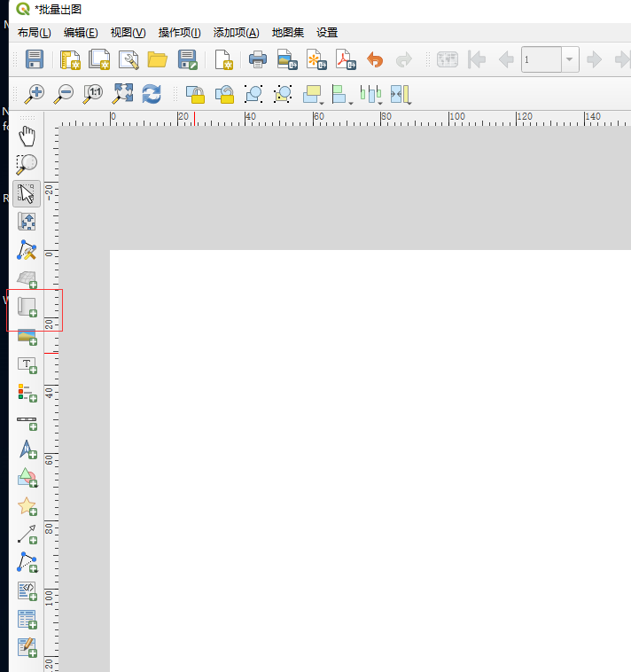Viewport: 631px width, 672px height.
Task: Duplicate the current layout
Action: click(99, 59)
